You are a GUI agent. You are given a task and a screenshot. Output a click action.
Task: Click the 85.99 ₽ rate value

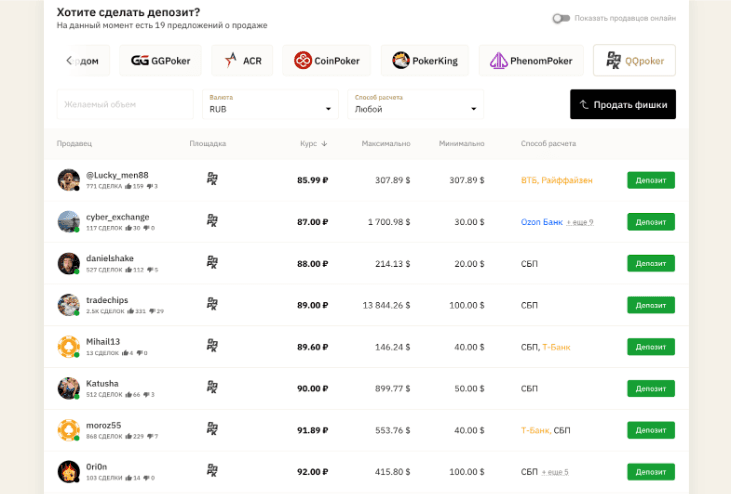312,180
